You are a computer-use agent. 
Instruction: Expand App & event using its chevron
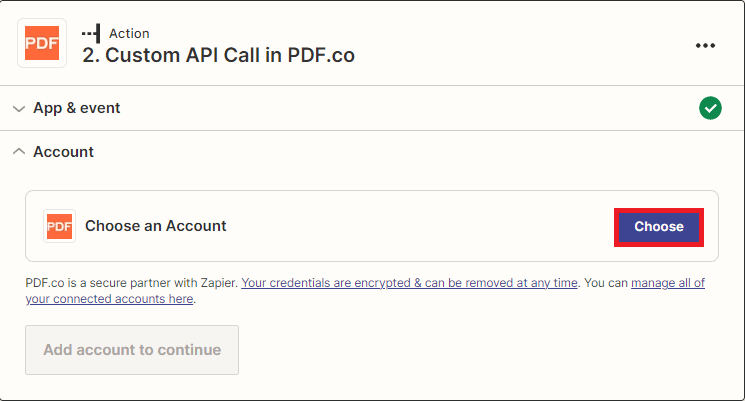[x=19, y=108]
